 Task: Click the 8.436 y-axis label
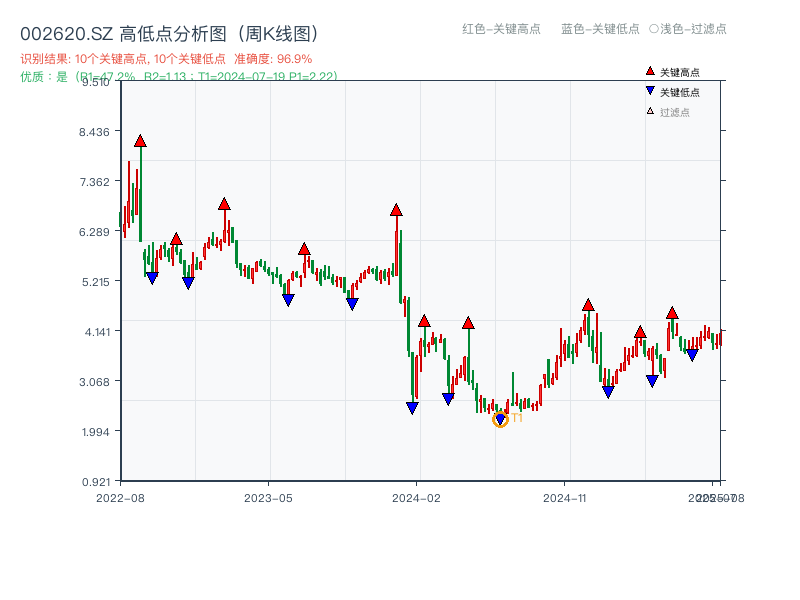point(94,132)
